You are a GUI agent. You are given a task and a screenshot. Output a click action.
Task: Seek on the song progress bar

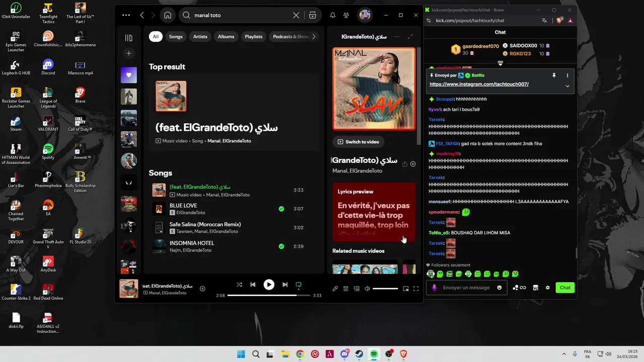tap(269, 295)
